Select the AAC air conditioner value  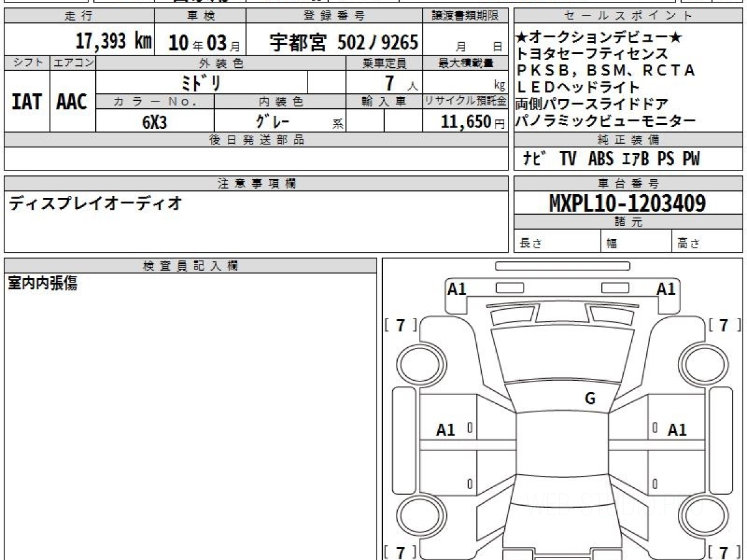point(72,102)
